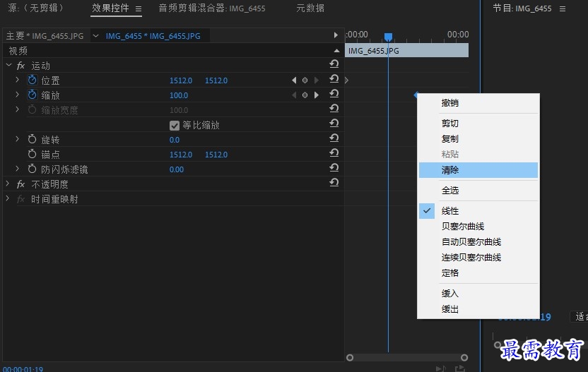Click timeline zoom scrollbar left handle
Image resolution: width=588 pixels, height=372 pixels.
350,358
